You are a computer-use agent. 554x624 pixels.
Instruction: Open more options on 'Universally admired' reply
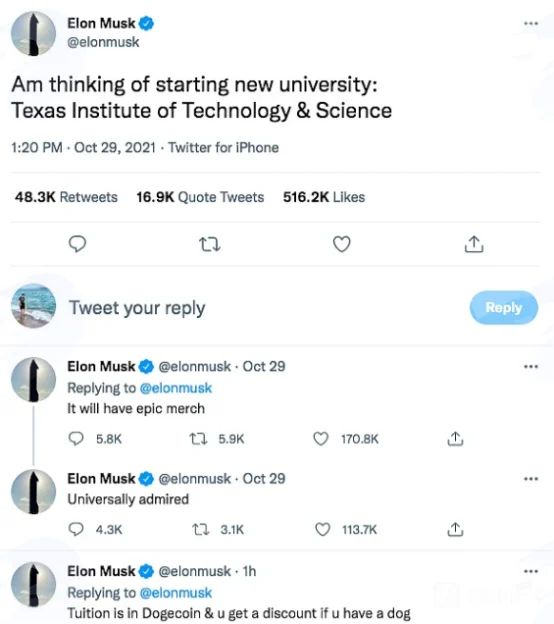coord(531,479)
